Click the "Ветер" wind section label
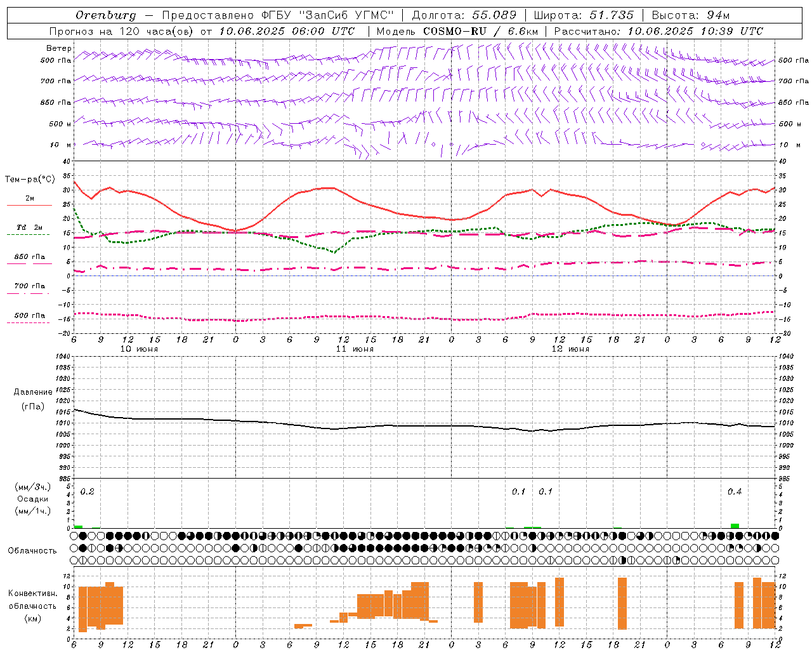This screenshot has height=650, width=812. [59, 48]
